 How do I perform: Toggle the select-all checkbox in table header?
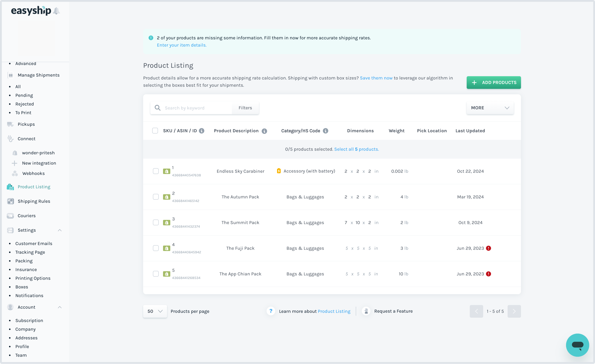(x=155, y=131)
